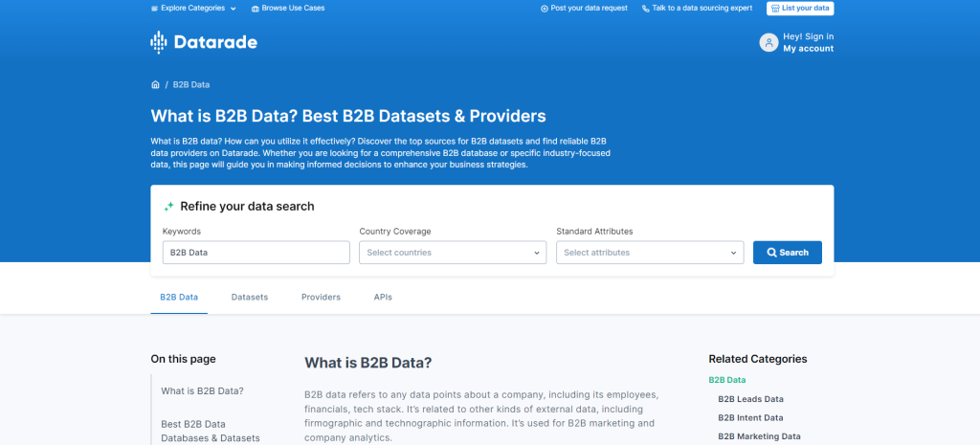Click the storefront icon in List your data
The image size is (980, 445).
[x=775, y=9]
